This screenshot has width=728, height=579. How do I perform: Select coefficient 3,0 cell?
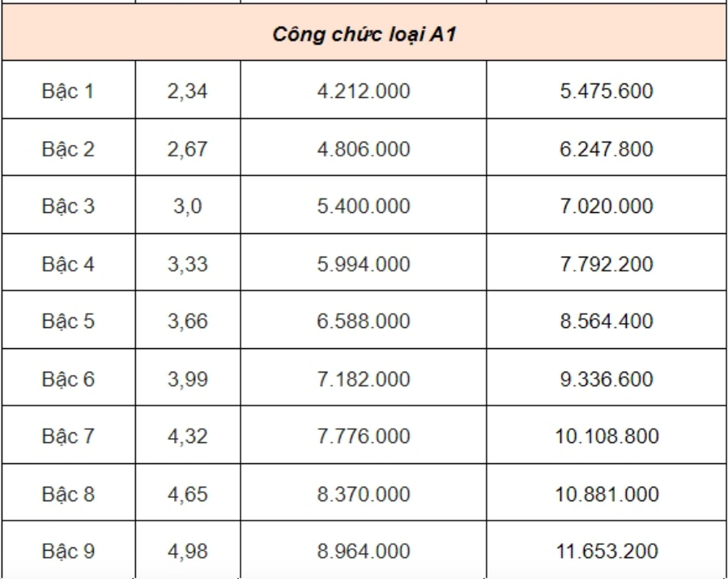tap(188, 206)
